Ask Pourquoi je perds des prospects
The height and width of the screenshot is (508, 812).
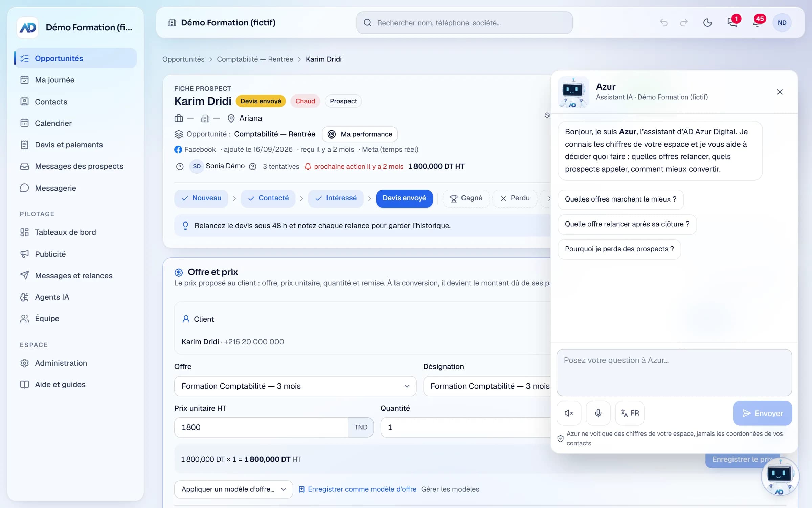coord(619,249)
